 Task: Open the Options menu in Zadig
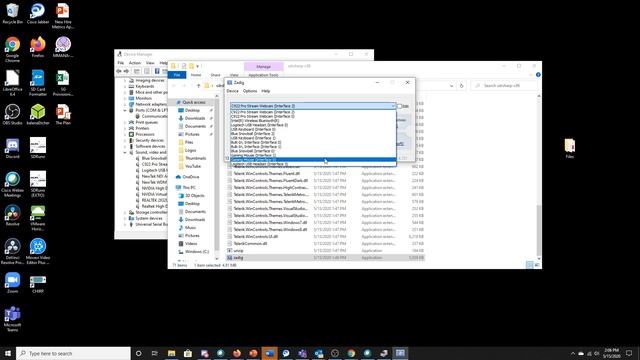[250, 91]
